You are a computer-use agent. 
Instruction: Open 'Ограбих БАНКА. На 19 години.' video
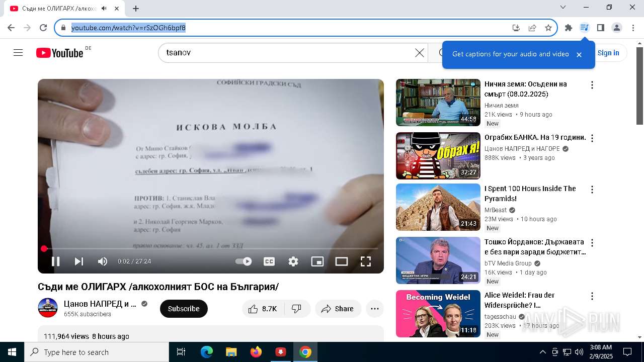click(x=535, y=137)
